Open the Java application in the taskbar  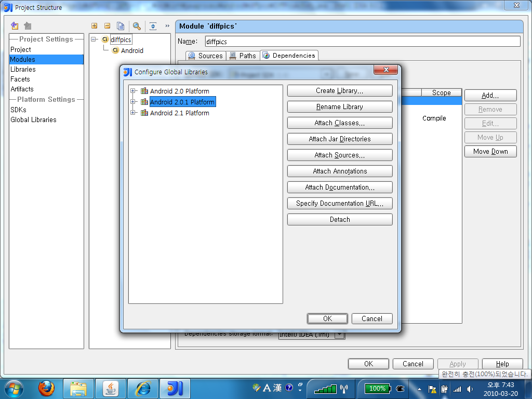pos(111,389)
